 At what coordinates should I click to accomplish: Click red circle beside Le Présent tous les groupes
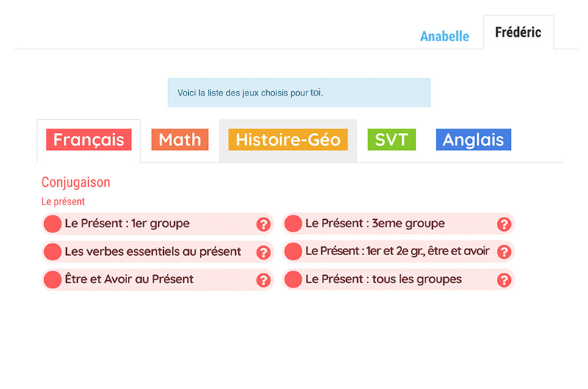[293, 280]
